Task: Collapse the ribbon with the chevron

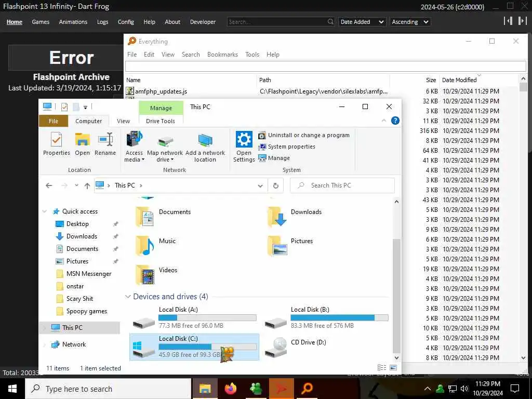Action: point(384,121)
